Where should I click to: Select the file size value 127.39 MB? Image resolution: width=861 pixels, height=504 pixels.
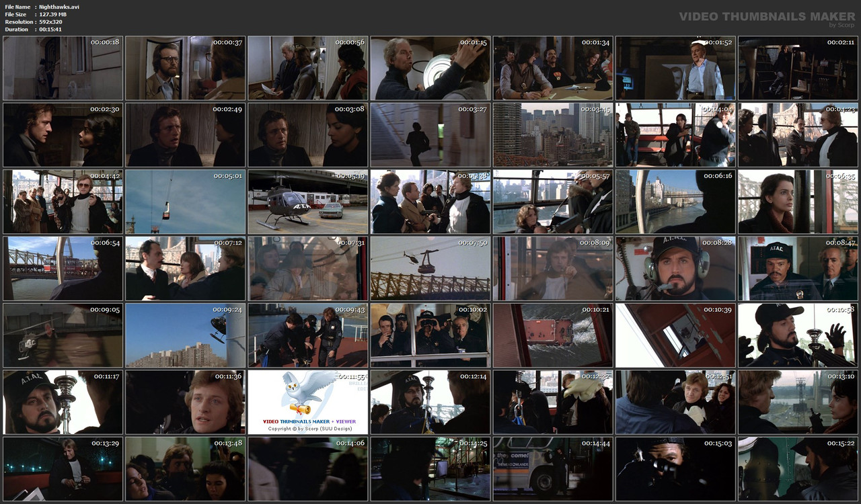[x=52, y=14]
